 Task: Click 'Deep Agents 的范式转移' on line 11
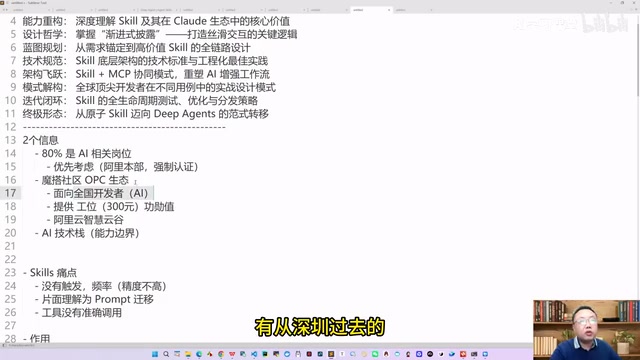click(211, 114)
